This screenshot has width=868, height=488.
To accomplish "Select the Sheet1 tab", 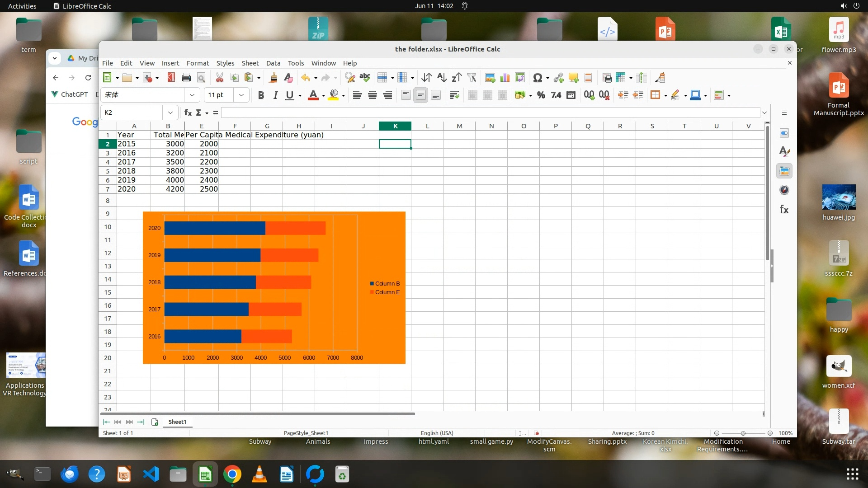I will (x=177, y=422).
